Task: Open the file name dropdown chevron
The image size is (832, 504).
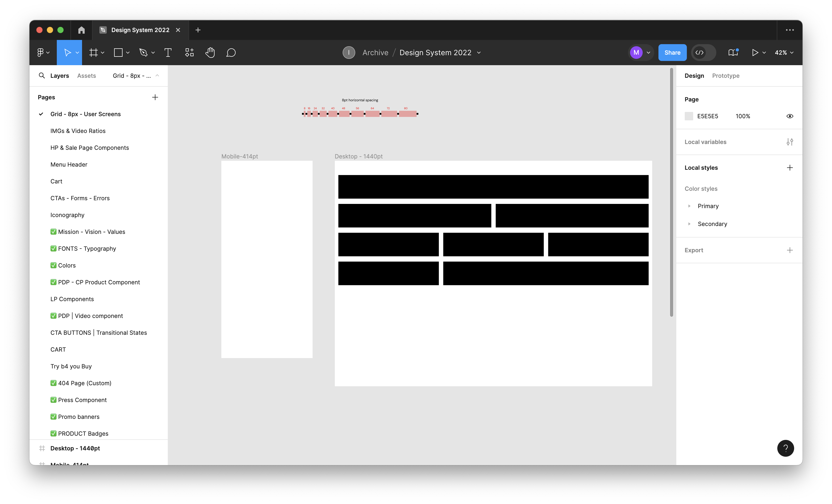Action: coord(479,53)
